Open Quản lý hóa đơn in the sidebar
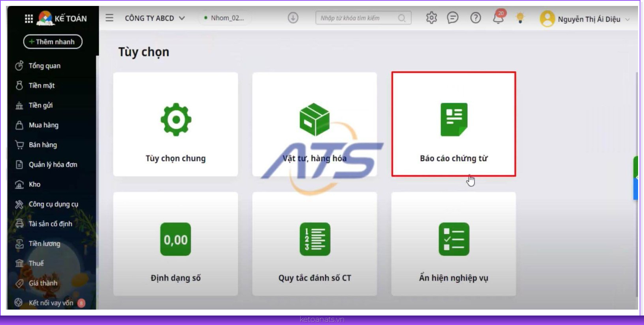This screenshot has height=325, width=644. coord(46,164)
